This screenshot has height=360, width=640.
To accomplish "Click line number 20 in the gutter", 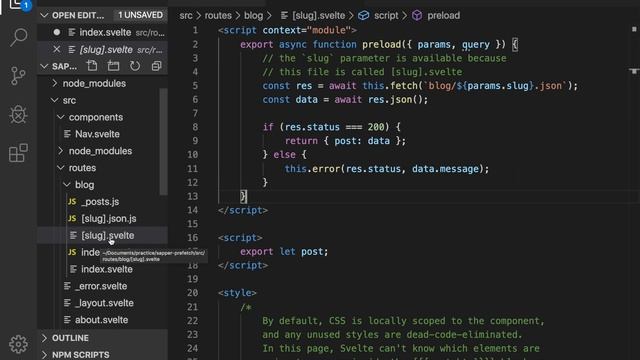I will (x=192, y=293).
